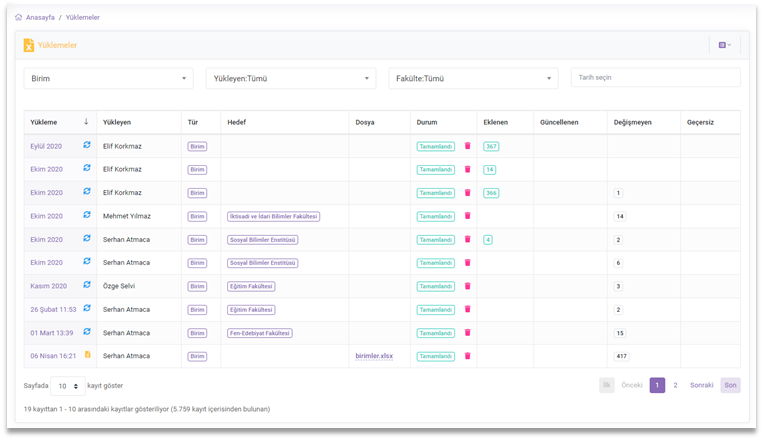Open the 26 Şubat 11:53 upload link
The image size is (763, 440).
(x=53, y=310)
